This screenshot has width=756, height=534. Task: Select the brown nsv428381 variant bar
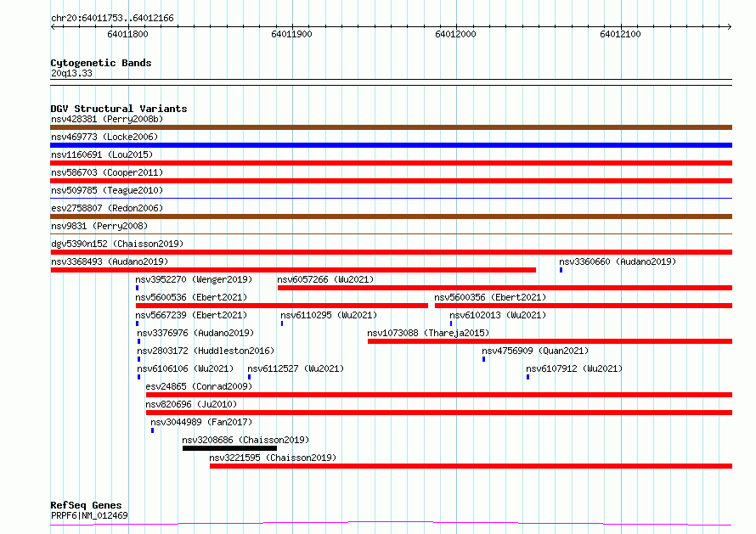pyautogui.click(x=391, y=127)
